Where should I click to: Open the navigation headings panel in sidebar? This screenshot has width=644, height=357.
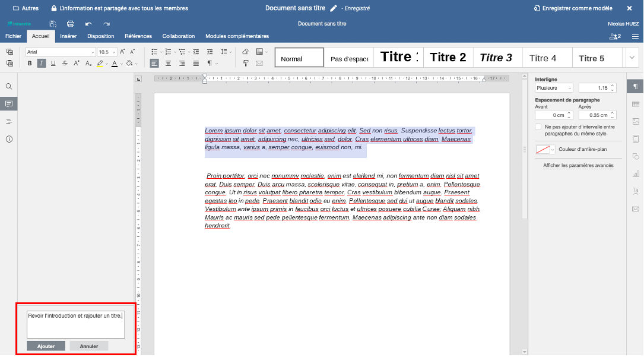pos(9,122)
